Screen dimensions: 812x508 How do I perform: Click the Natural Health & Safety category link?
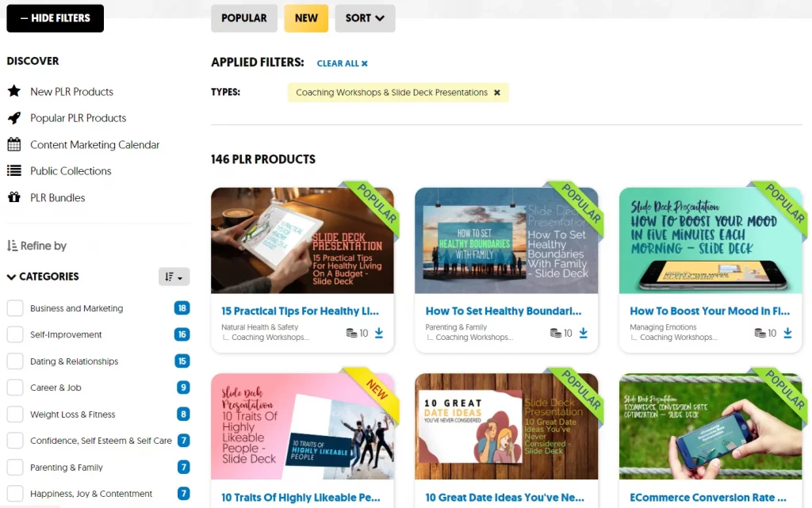259,327
